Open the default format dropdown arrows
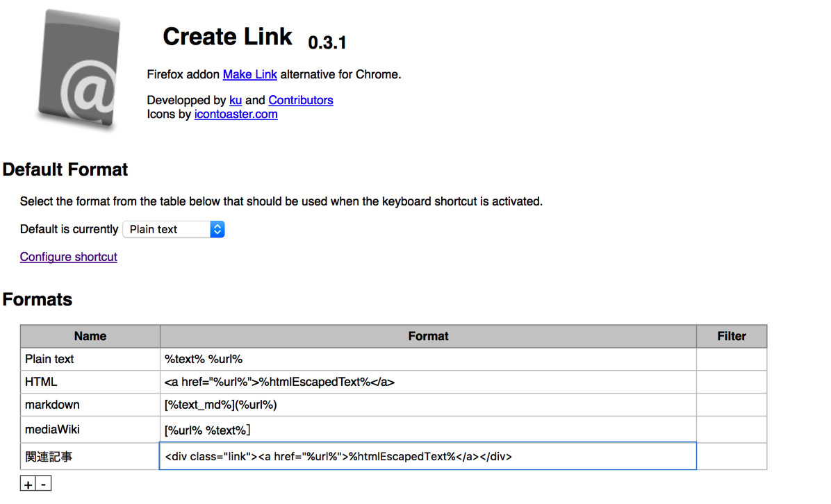Screen dimensions: 831x504 point(217,229)
